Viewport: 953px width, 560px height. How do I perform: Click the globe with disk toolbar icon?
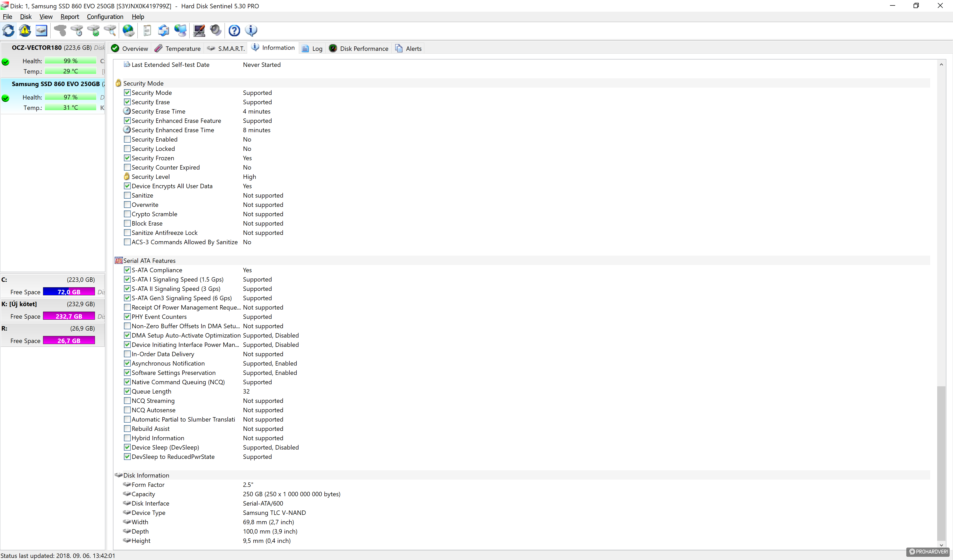[x=129, y=30]
